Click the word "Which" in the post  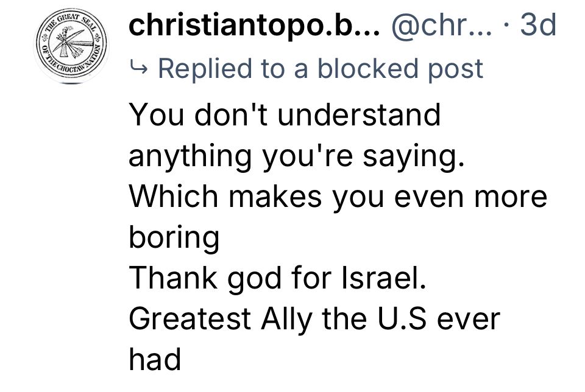[164, 196]
